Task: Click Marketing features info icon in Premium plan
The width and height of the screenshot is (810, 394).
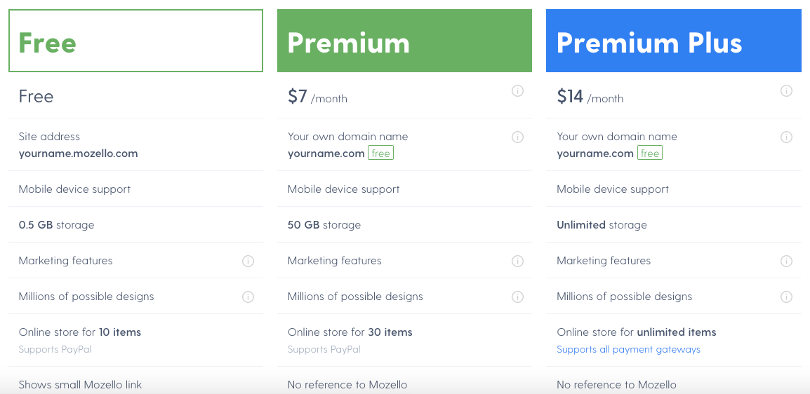Action: point(517,261)
